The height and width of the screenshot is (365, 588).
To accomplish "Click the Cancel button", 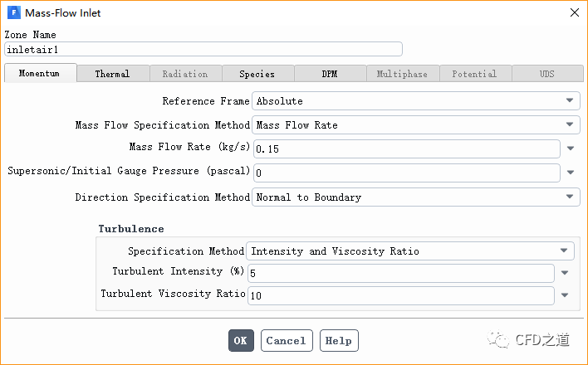I will [287, 341].
